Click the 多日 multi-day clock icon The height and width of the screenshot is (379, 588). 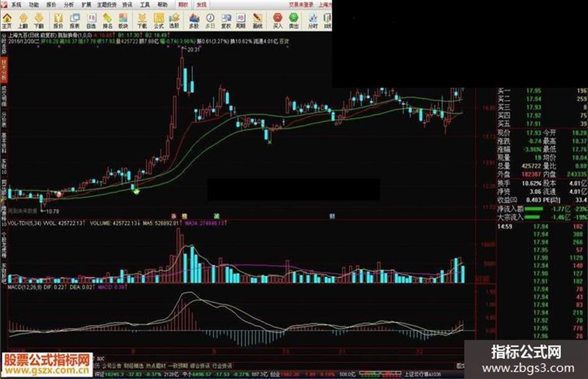click(x=210, y=21)
